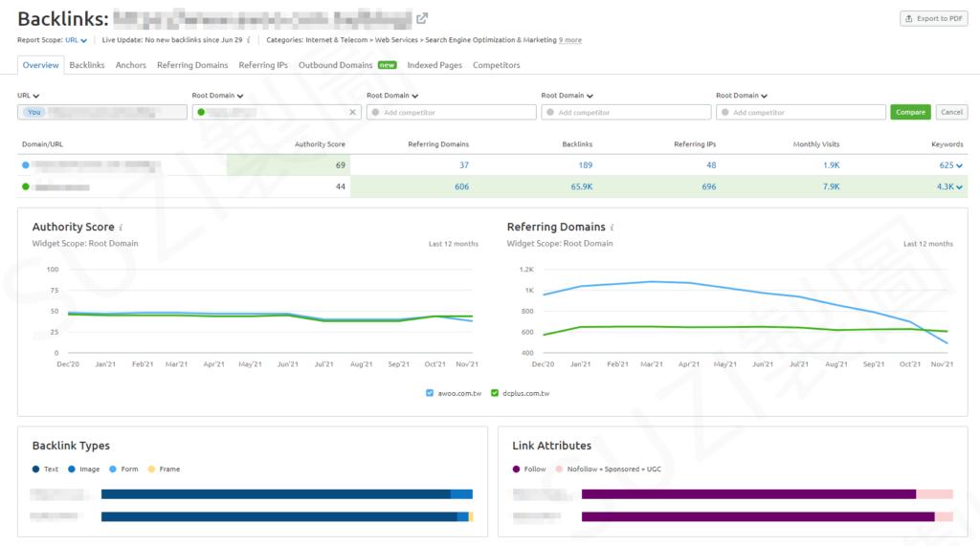Click Authority Score widget info icon
The width and height of the screenshot is (980, 546).
121,228
